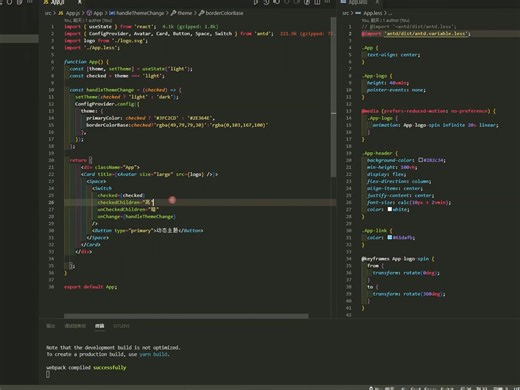Click the src breadcrumb above App.js

point(48,13)
